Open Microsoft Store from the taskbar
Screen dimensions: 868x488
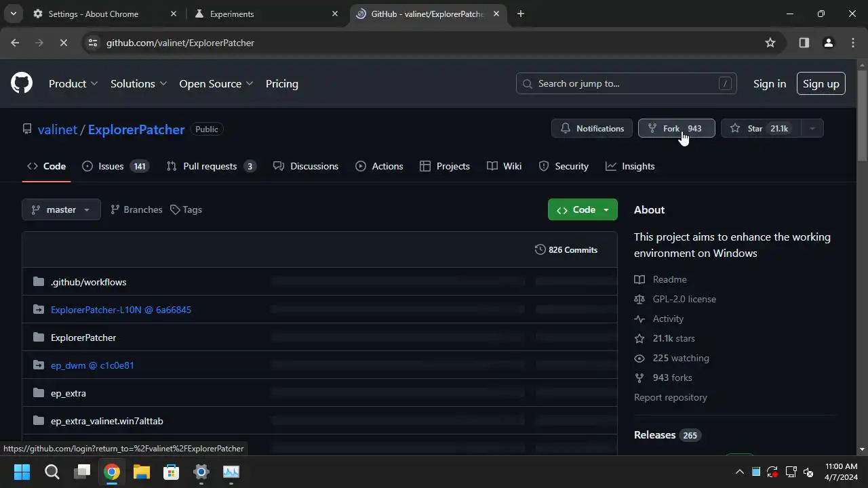(171, 472)
